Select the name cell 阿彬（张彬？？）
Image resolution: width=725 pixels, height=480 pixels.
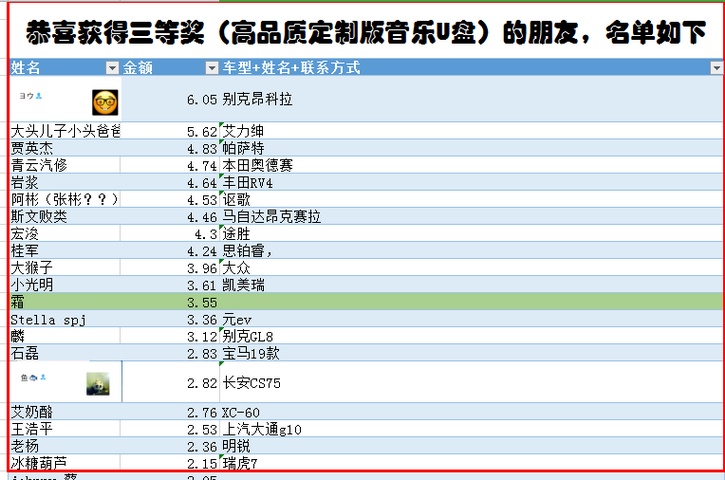tap(65, 199)
